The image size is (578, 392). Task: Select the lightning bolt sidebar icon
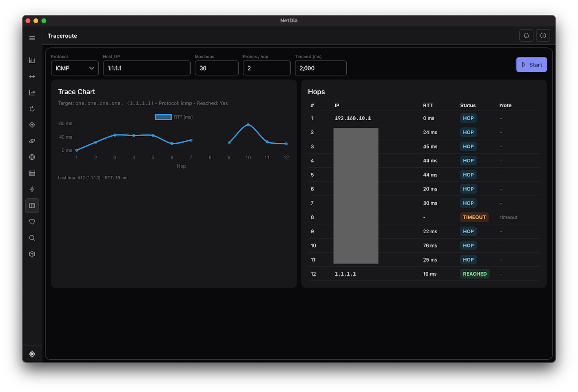click(x=32, y=189)
